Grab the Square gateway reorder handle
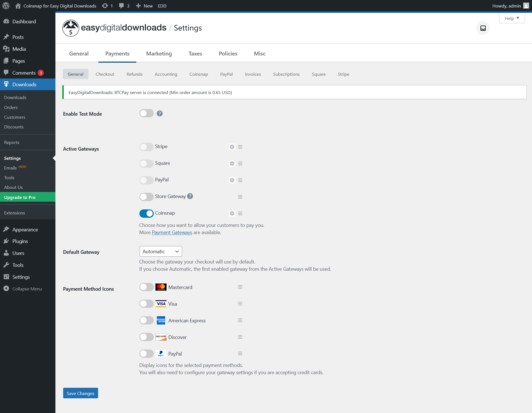The image size is (532, 413). pos(240,163)
